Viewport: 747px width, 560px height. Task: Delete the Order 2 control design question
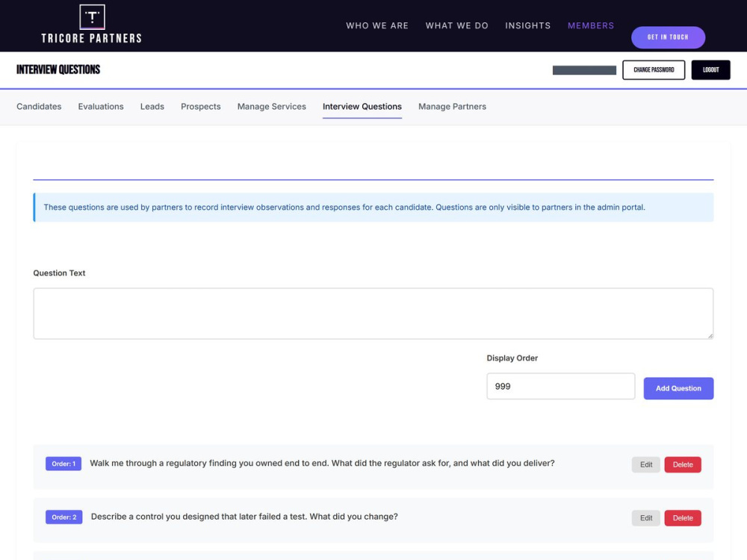point(683,518)
